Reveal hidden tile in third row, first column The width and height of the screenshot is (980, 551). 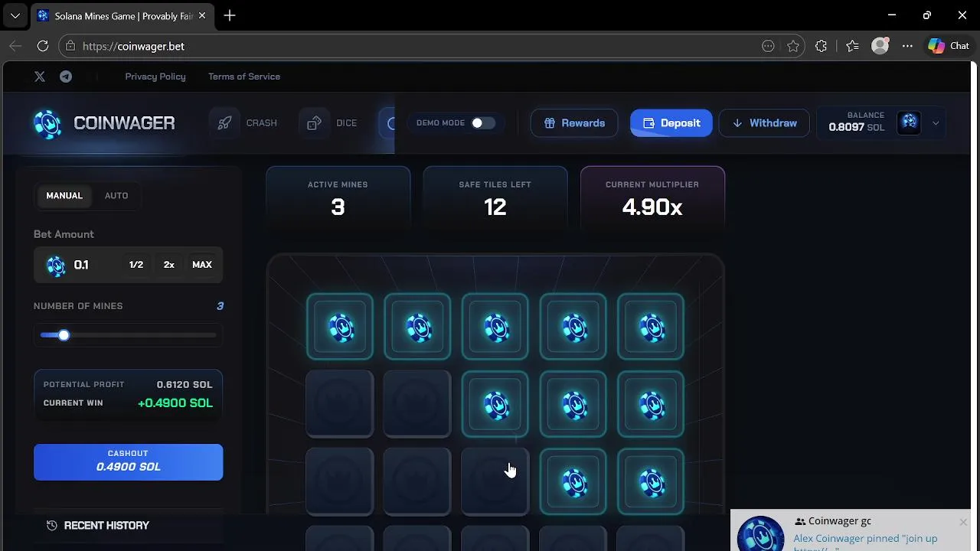pyautogui.click(x=340, y=481)
